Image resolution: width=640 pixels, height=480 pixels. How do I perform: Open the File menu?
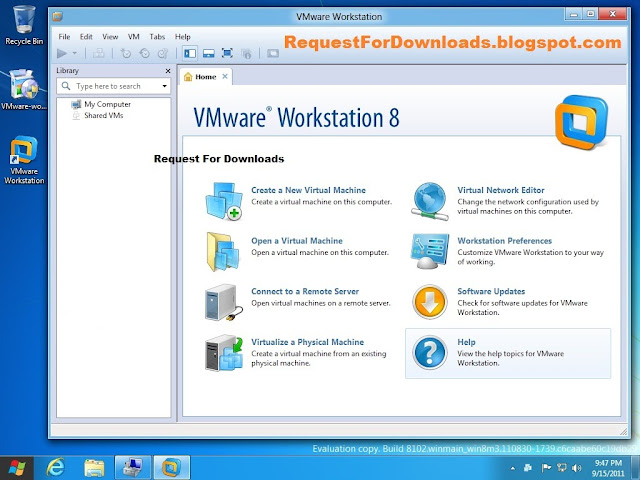64,37
